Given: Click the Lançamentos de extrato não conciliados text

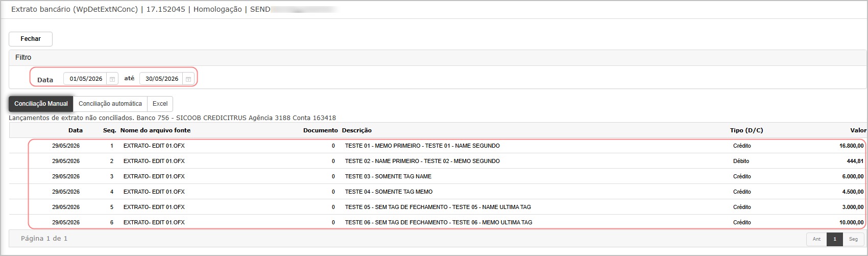Looking at the screenshot, I should point(71,118).
